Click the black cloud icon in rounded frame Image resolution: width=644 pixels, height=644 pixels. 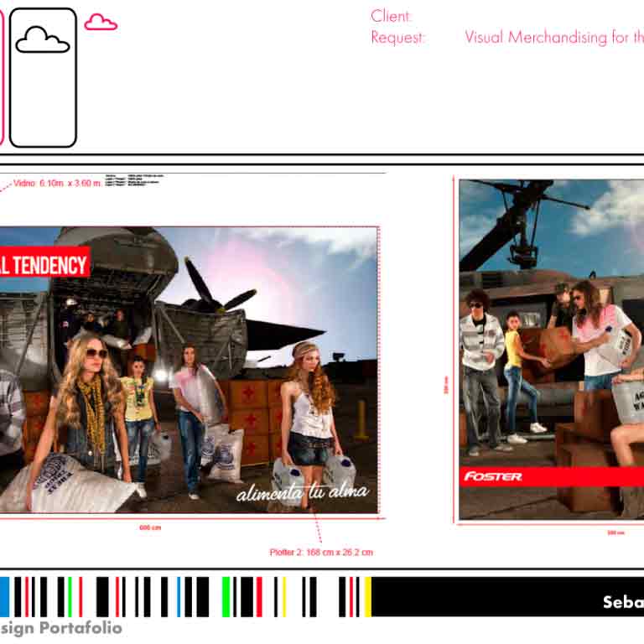tap(43, 39)
